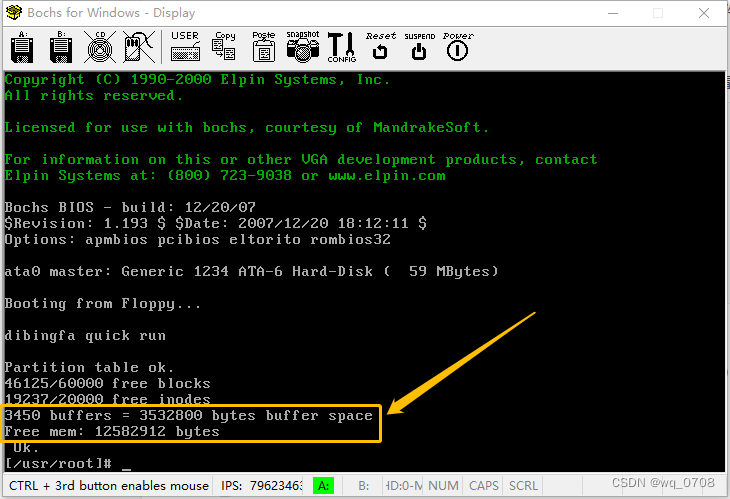Click the SCRL status indicator
Screen dimensions: 730x499
[x=523, y=486]
